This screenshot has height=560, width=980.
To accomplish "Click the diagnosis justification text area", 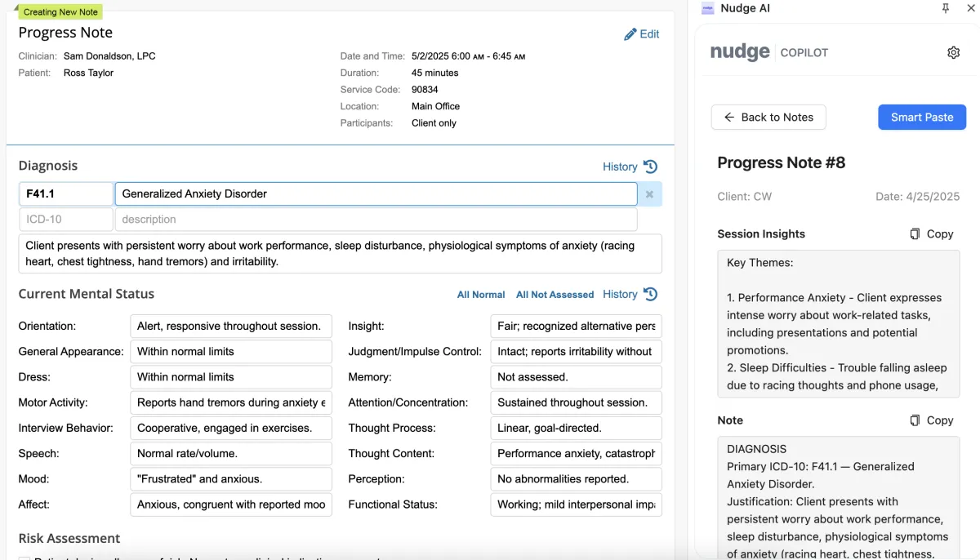I will (340, 254).
